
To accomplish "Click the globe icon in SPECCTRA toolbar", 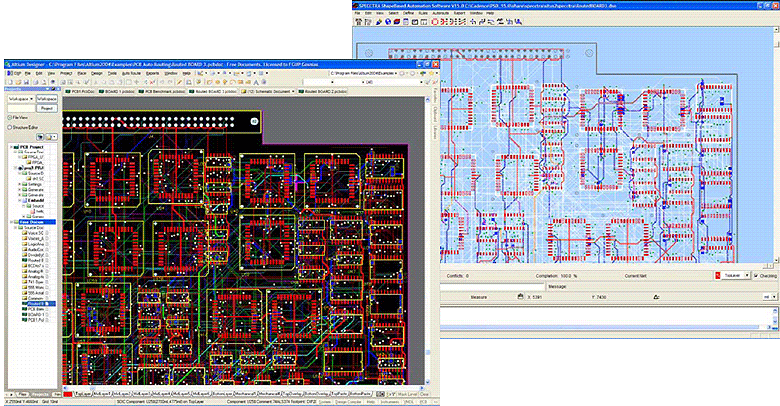I will (x=388, y=21).
